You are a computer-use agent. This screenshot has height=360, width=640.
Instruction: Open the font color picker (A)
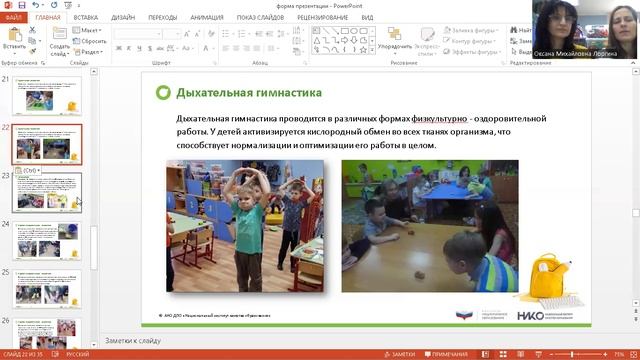(x=206, y=48)
